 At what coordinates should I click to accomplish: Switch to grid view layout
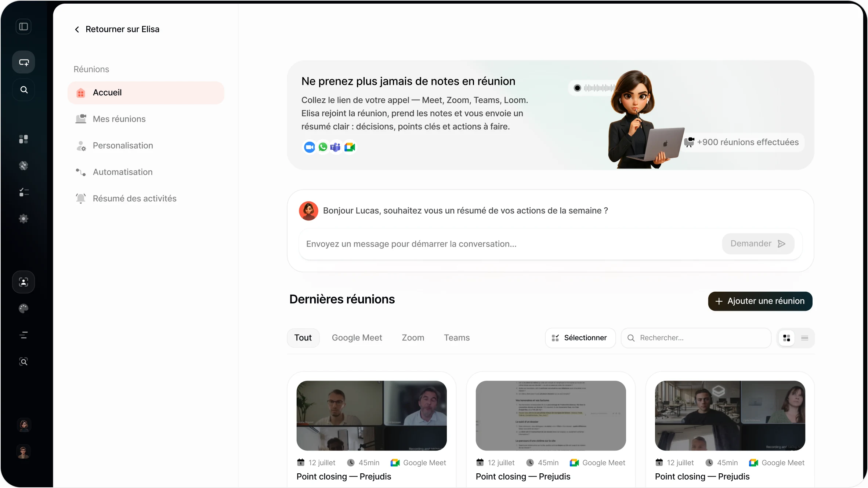click(786, 338)
